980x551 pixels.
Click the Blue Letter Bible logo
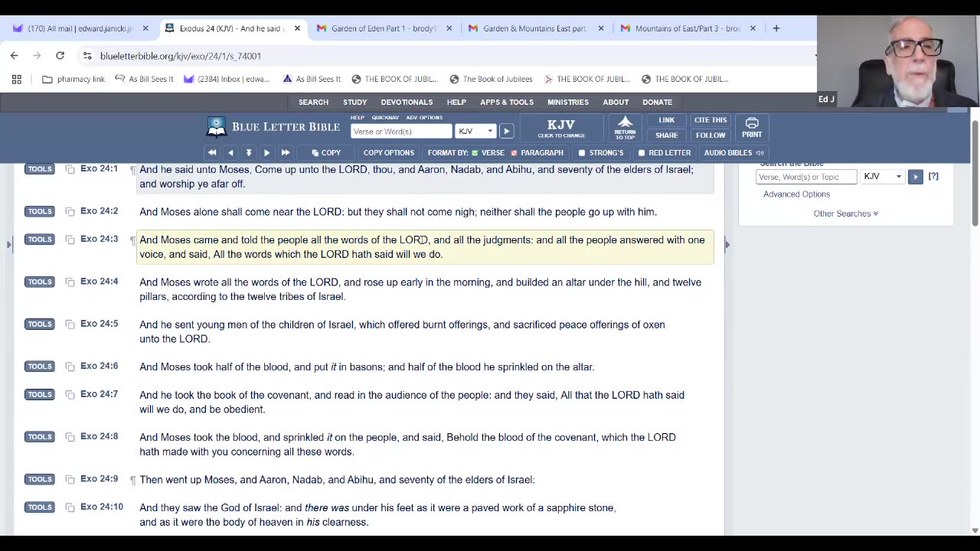coord(273,127)
